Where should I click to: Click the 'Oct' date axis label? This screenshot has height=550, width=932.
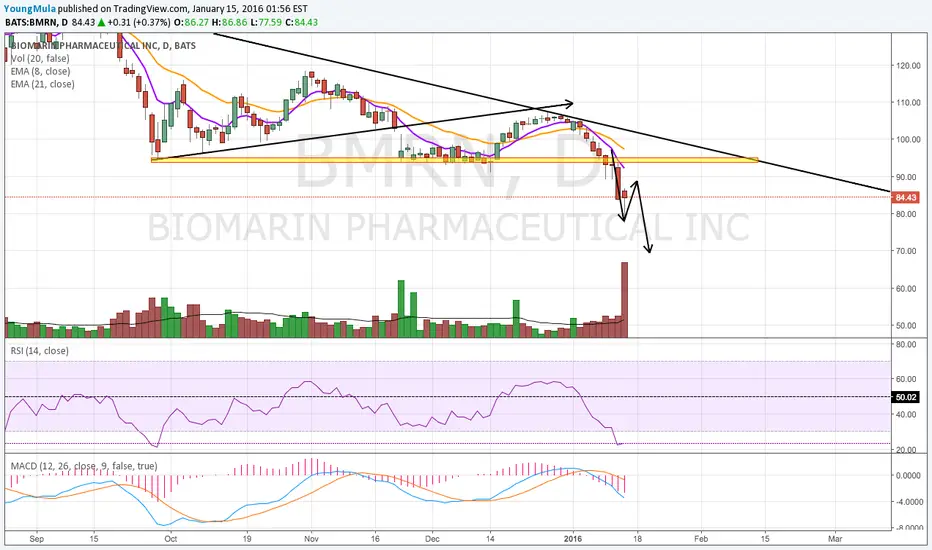point(171,539)
